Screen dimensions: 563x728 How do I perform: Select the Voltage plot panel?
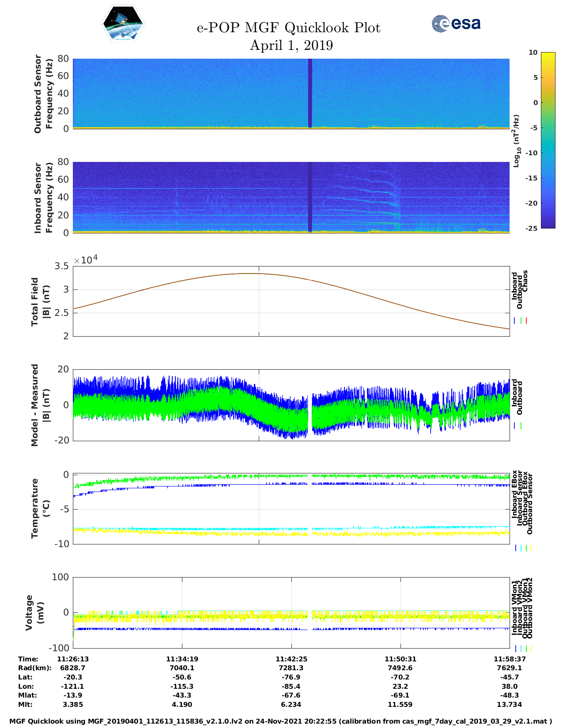tap(291, 613)
